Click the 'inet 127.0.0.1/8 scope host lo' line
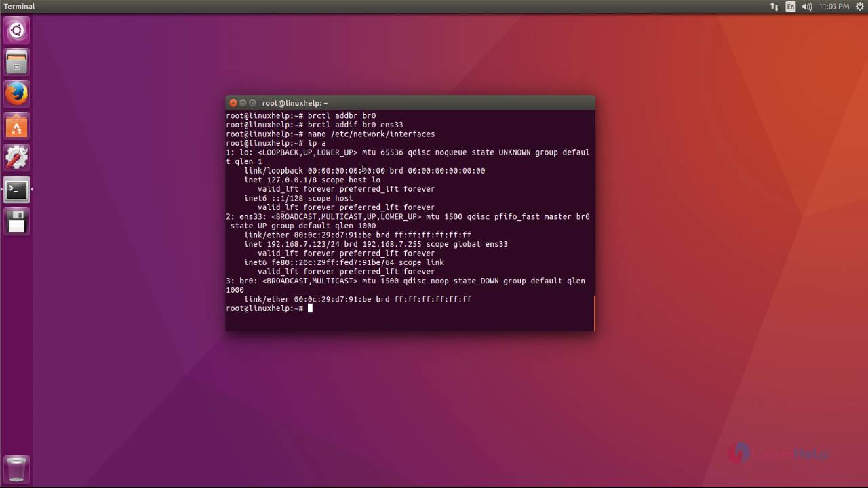The height and width of the screenshot is (488, 868). 312,180
